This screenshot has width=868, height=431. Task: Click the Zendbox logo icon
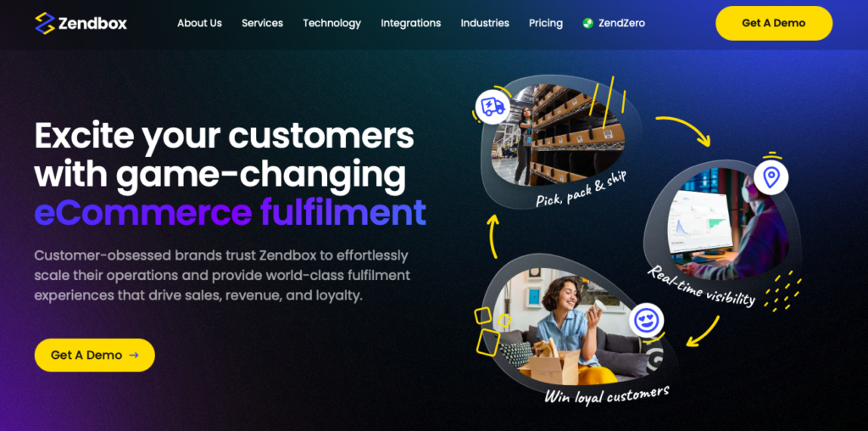pyautogui.click(x=45, y=23)
